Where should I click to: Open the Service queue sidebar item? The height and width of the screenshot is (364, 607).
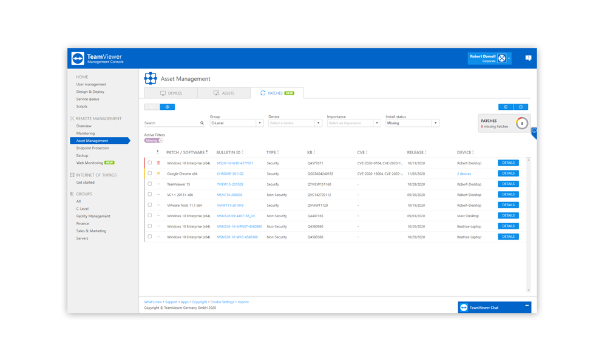(x=87, y=99)
